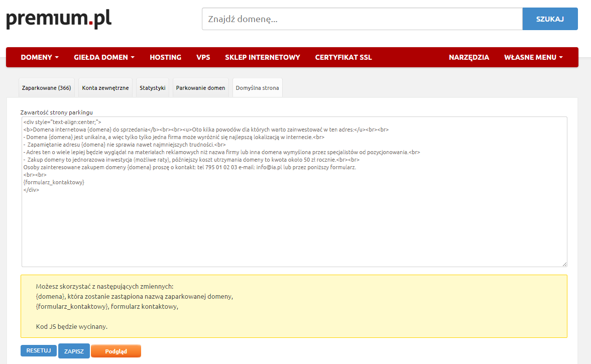Select SKLEP INTERNETOWY in the navigation bar

[x=262, y=57]
